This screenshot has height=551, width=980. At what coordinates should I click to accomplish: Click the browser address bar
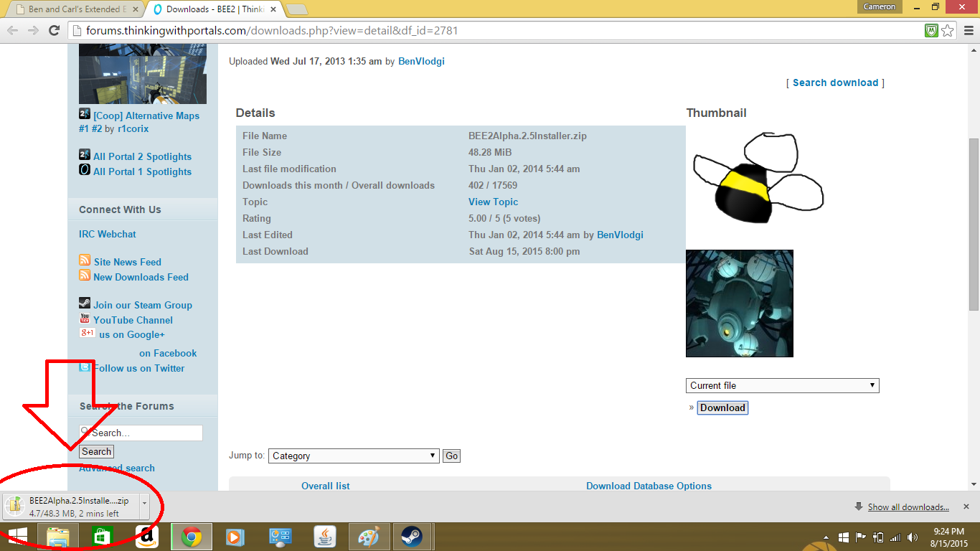495,30
